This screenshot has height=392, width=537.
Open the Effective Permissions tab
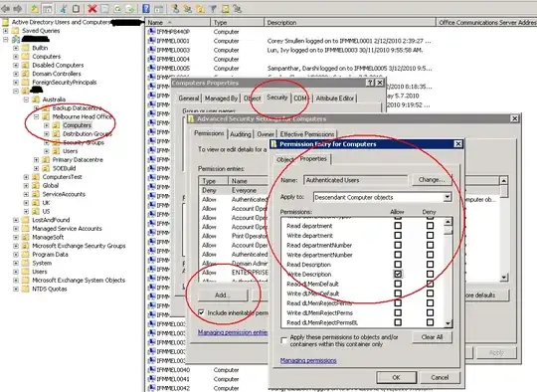coord(307,134)
